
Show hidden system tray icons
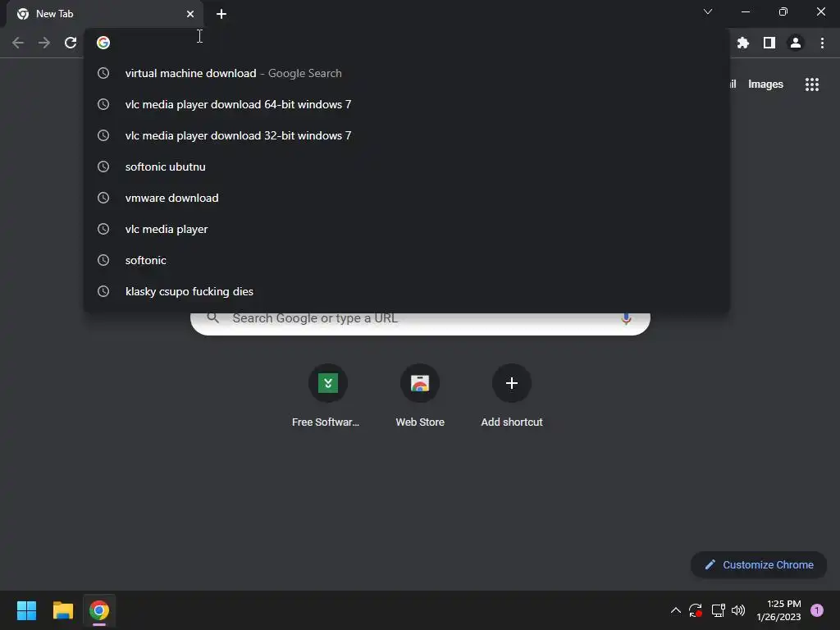click(x=676, y=610)
